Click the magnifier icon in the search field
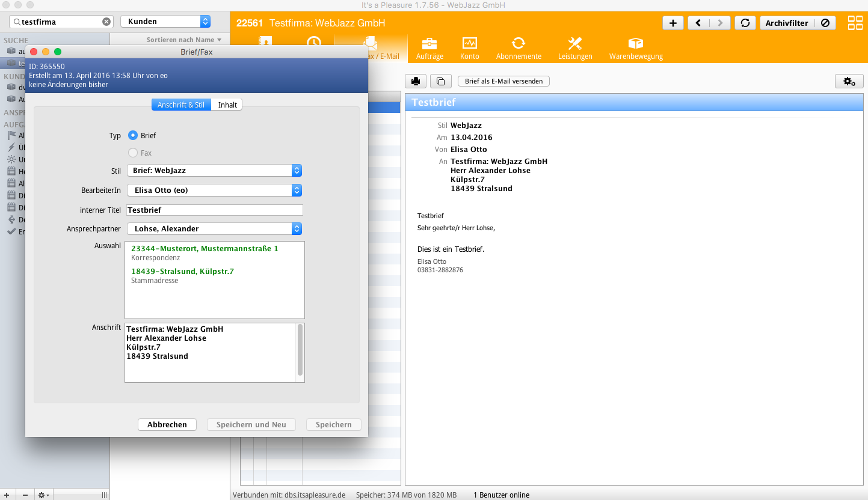The image size is (868, 500). click(17, 22)
